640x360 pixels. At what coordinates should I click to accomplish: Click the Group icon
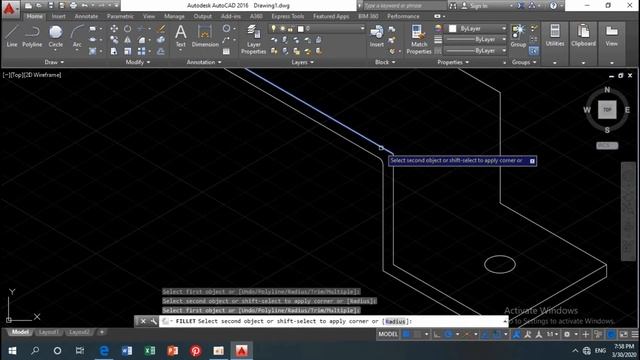[518, 36]
